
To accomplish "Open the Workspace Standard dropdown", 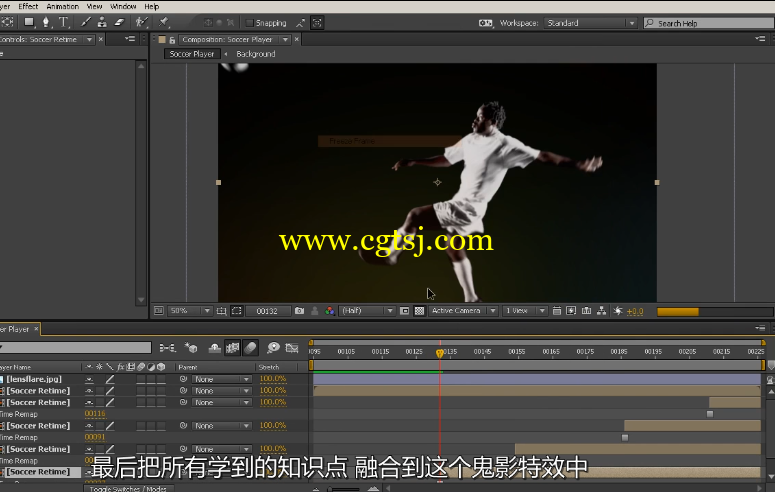I will point(591,23).
